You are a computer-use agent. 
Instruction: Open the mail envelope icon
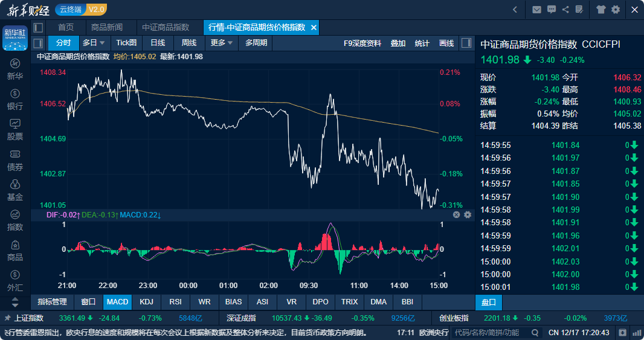point(536,10)
